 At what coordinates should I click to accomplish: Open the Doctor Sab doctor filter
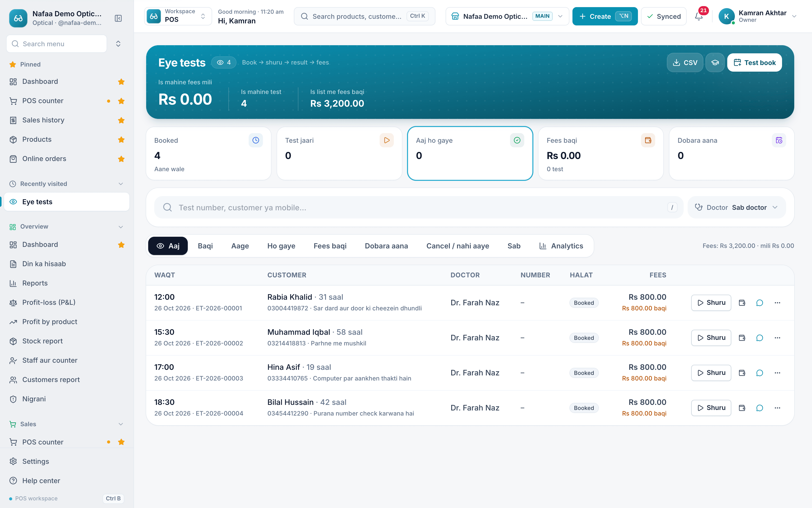[736, 207]
